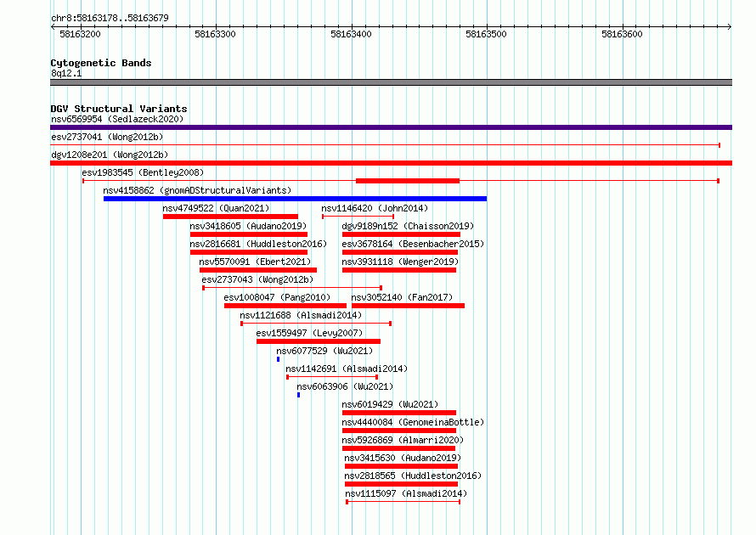Select the red nsv4749522 variant bar
The width and height of the screenshot is (756, 535).
230,217
